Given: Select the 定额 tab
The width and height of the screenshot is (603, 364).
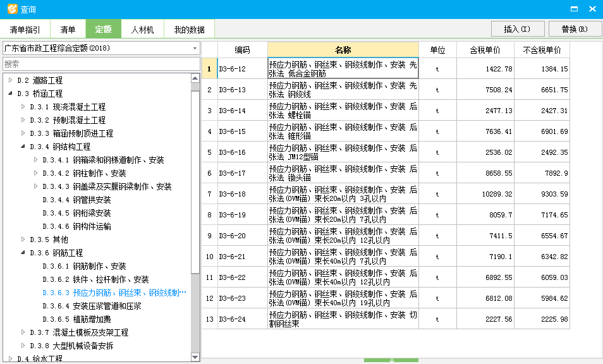Looking at the screenshot, I should [x=103, y=29].
